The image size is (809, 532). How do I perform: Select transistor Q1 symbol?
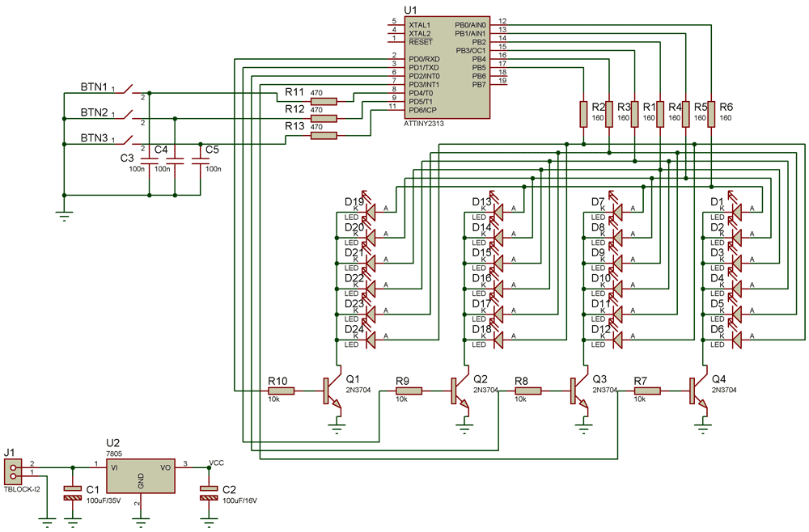pyautogui.click(x=332, y=391)
